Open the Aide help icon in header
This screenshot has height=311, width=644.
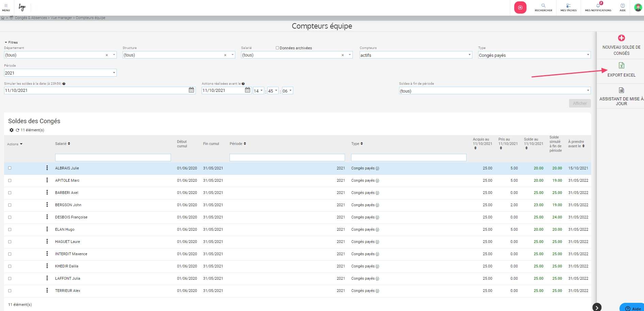point(623,5)
